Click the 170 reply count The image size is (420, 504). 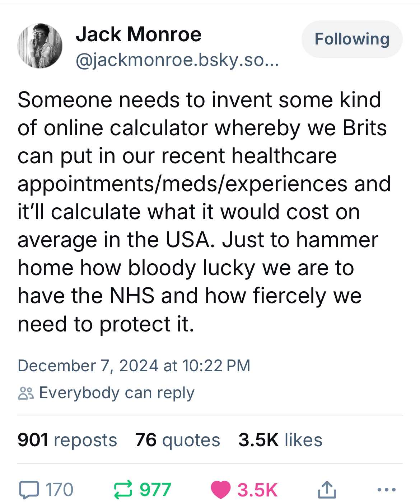[x=59, y=490]
